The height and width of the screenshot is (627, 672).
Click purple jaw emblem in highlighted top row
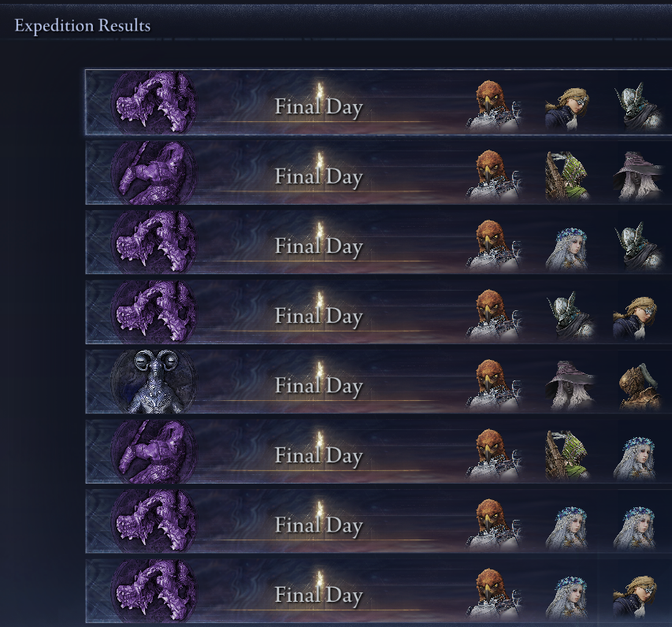(154, 103)
